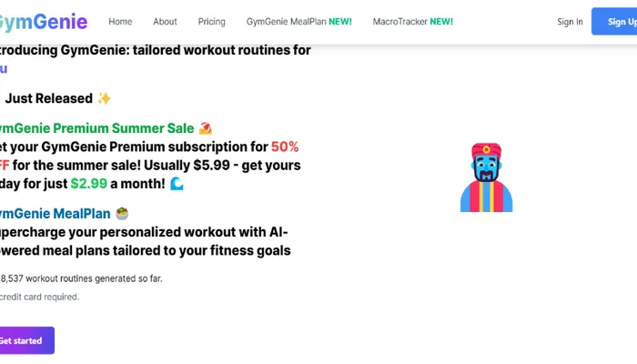Open GymGenie MealPlan from the navbar
This screenshot has width=637, height=364.
(x=298, y=21)
